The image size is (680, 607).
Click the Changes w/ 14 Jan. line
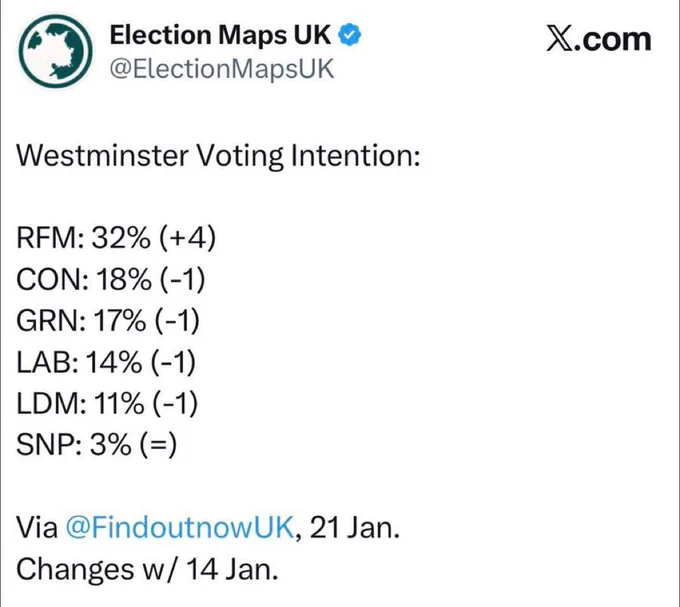coord(147,569)
